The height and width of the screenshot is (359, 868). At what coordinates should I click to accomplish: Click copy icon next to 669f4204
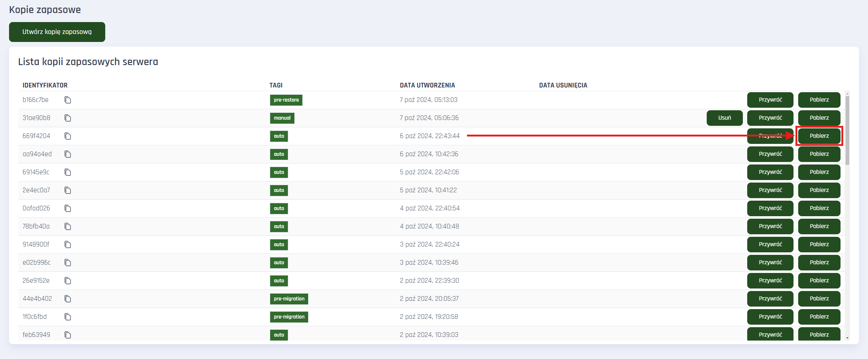pos(68,136)
